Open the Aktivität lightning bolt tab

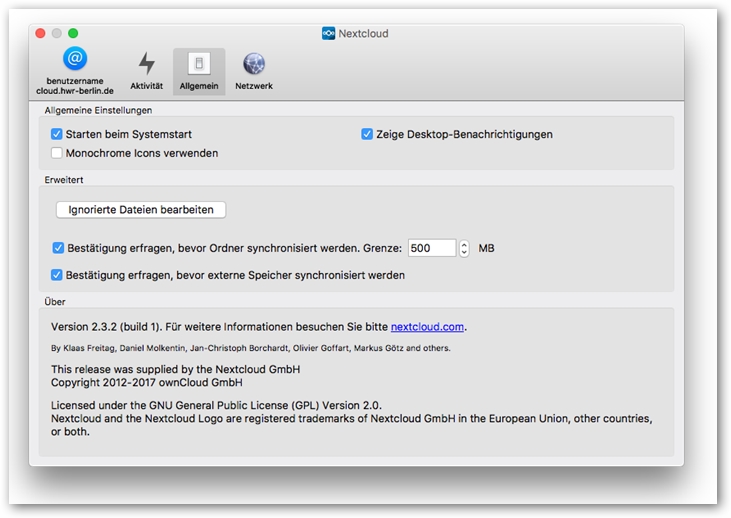click(x=146, y=71)
